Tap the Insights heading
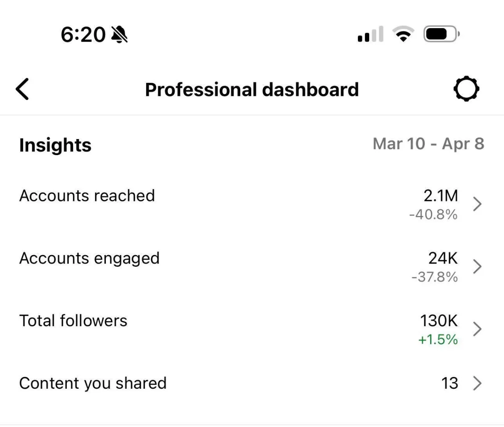This screenshot has height=427, width=504. click(x=55, y=145)
